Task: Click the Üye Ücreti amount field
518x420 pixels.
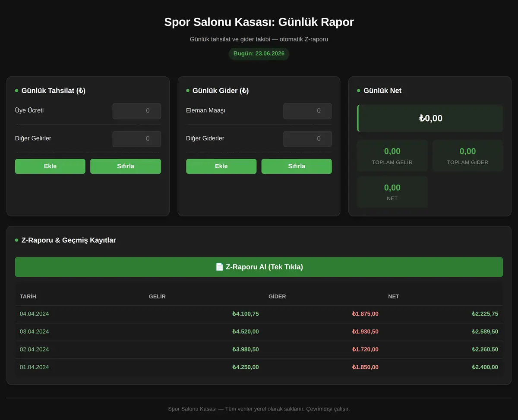Action: click(x=137, y=111)
